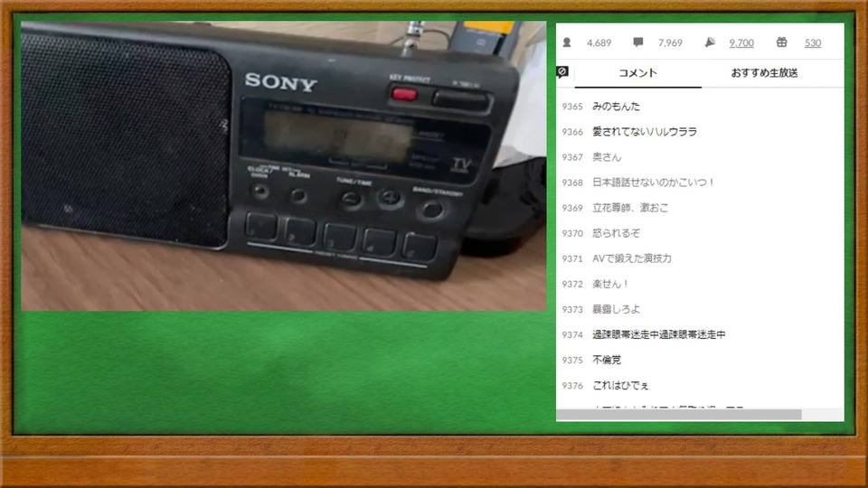Switch to the コメント tab
The image size is (868, 488).
(x=637, y=73)
